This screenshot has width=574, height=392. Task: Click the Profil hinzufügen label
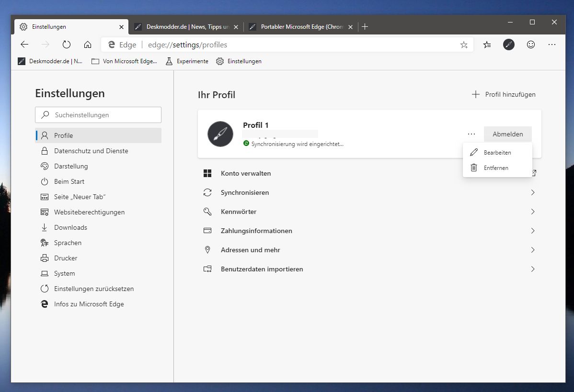click(510, 94)
